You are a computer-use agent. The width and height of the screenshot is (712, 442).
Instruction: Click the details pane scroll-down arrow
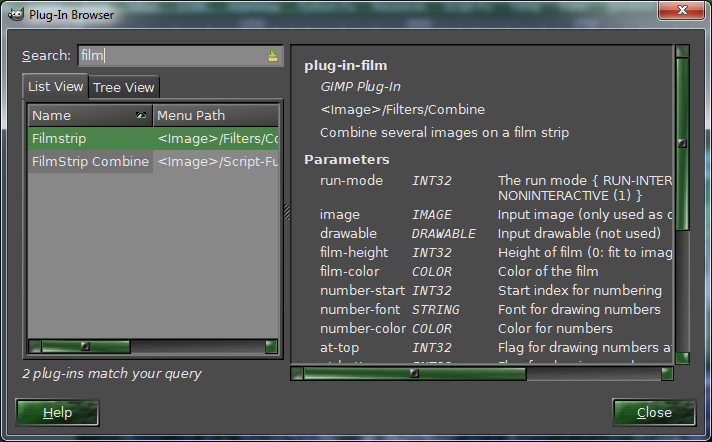682,358
